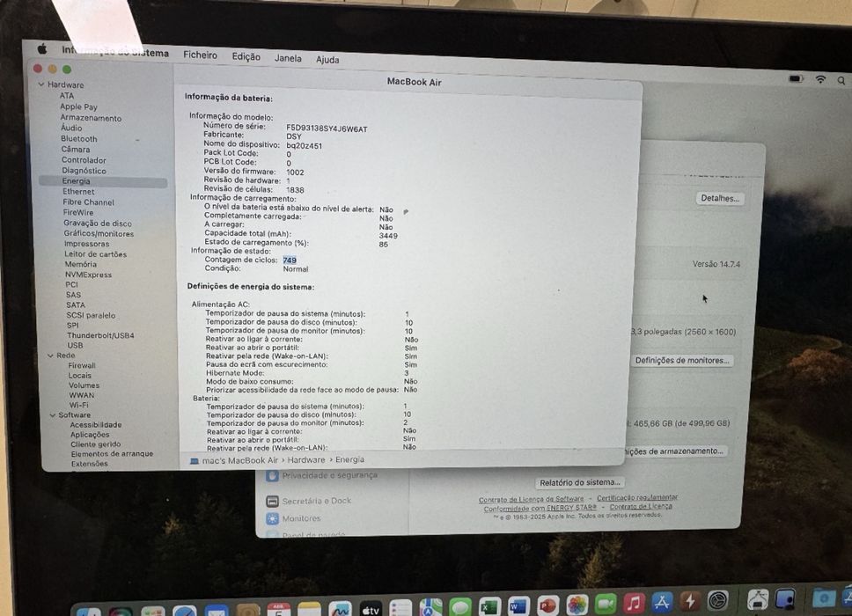Select Energia in the sidebar
Viewport: 852px width, 616px height.
click(x=103, y=181)
